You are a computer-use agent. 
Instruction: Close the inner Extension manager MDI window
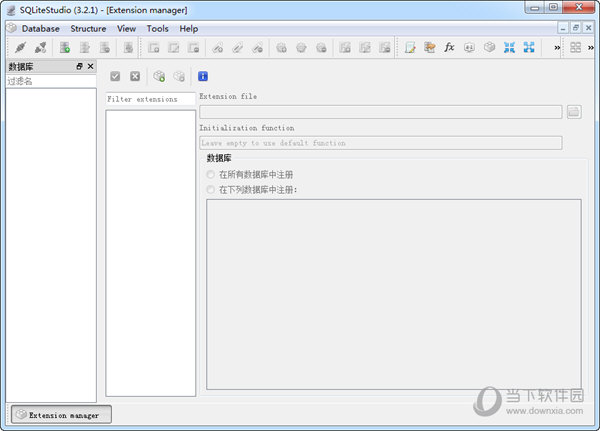[x=589, y=28]
